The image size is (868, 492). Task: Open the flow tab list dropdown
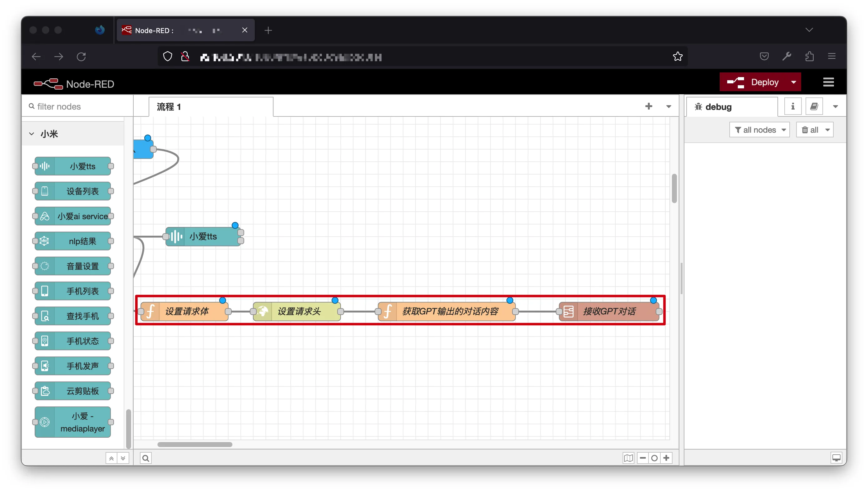click(669, 106)
